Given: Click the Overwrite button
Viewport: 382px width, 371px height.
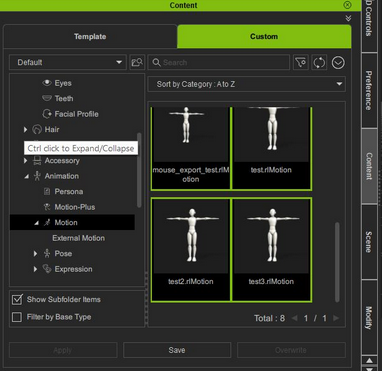Looking at the screenshot, I should tap(291, 350).
